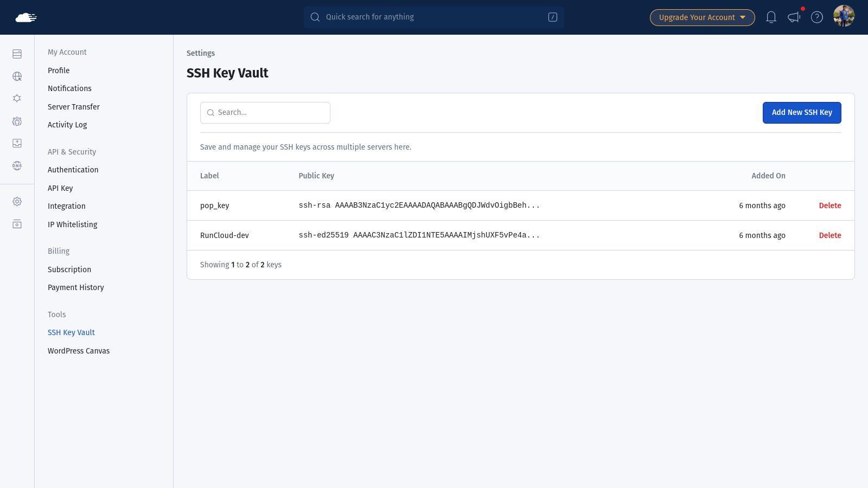This screenshot has width=868, height=488.
Task: Open notifications bell icon
Action: click(771, 17)
